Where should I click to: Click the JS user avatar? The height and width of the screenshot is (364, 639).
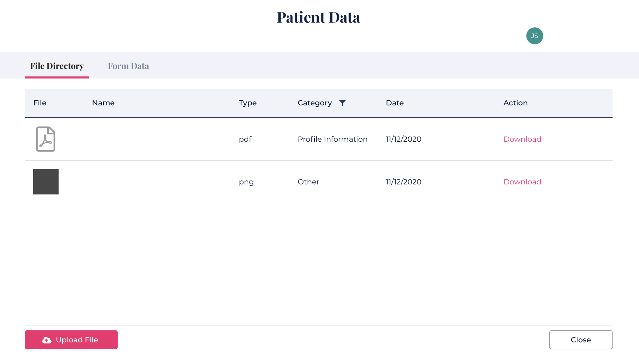click(534, 36)
